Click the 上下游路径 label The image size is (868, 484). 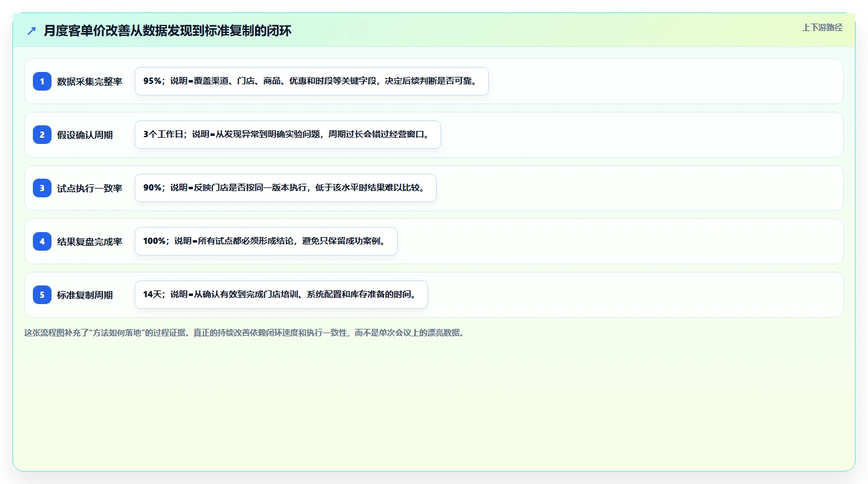[822, 27]
